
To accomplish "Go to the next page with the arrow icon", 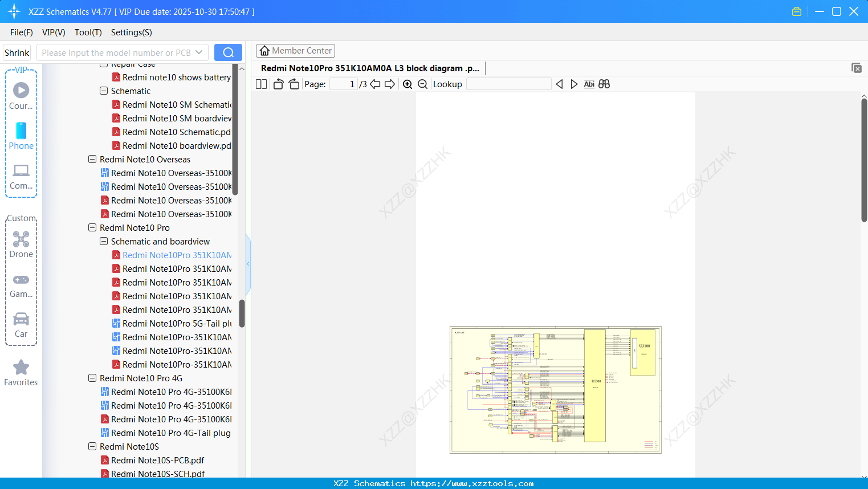I will (389, 84).
